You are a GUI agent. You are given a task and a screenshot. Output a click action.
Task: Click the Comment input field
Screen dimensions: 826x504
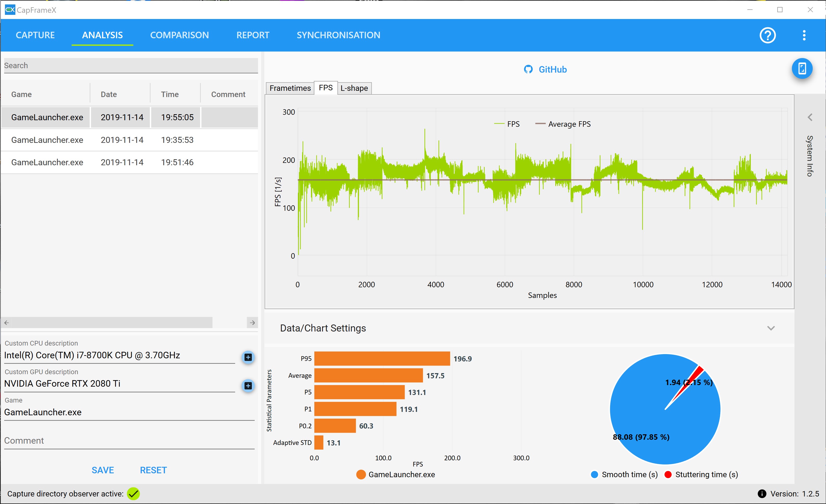point(129,441)
